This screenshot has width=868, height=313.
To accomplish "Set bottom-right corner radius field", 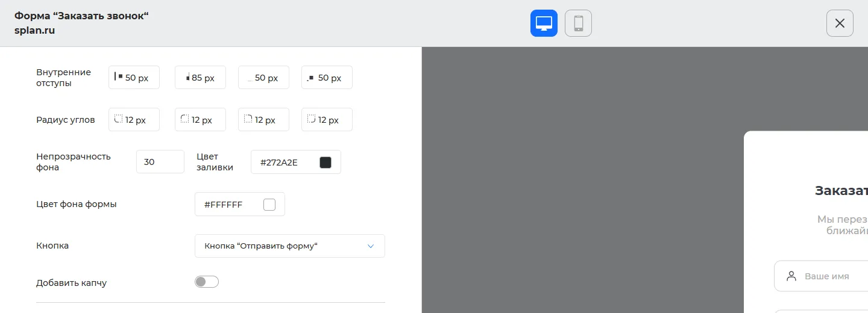I will [327, 120].
